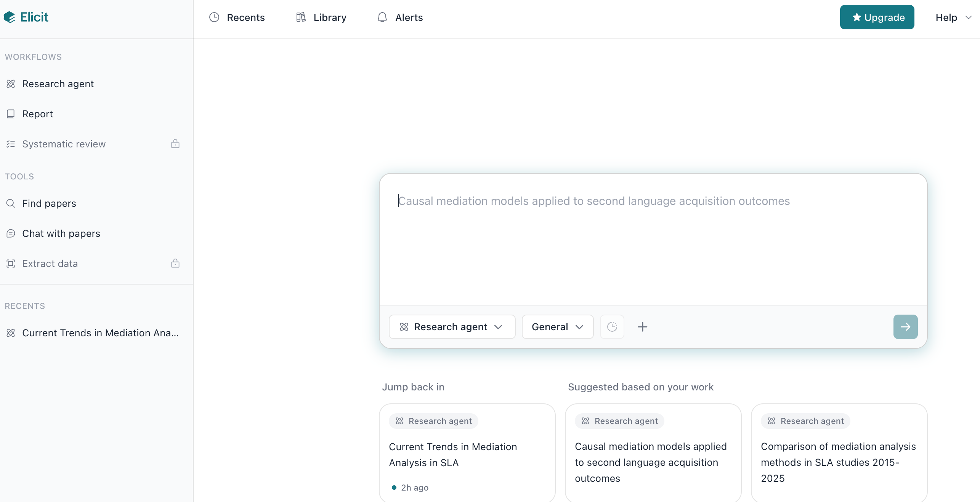Click the Chat with papers bubble icon
The image size is (980, 502).
(x=11, y=233)
